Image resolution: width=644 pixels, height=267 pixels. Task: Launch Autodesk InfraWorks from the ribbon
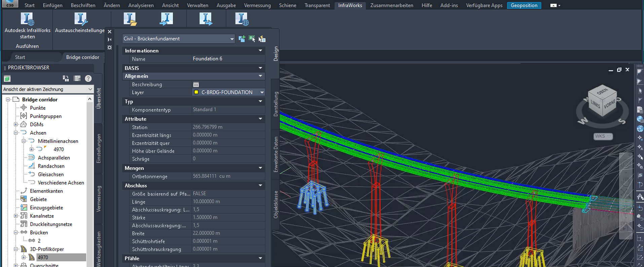pyautogui.click(x=27, y=26)
